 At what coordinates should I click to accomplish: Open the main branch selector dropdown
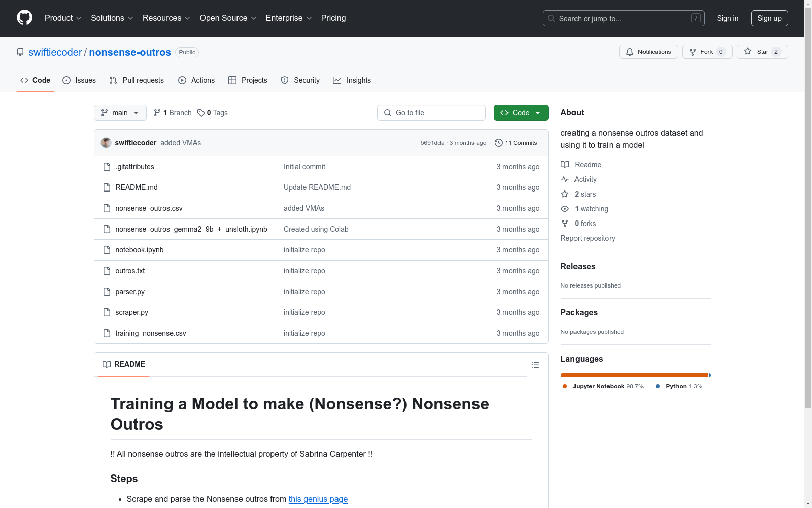point(120,113)
